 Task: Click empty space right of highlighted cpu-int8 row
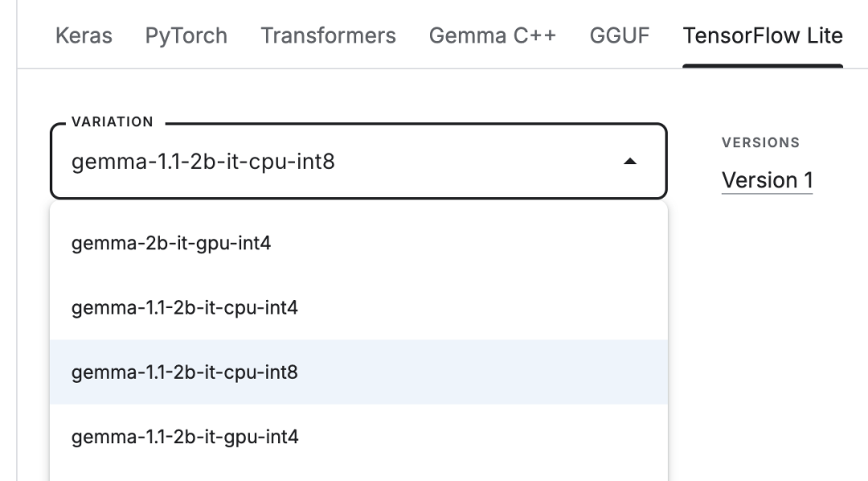tap(481, 372)
